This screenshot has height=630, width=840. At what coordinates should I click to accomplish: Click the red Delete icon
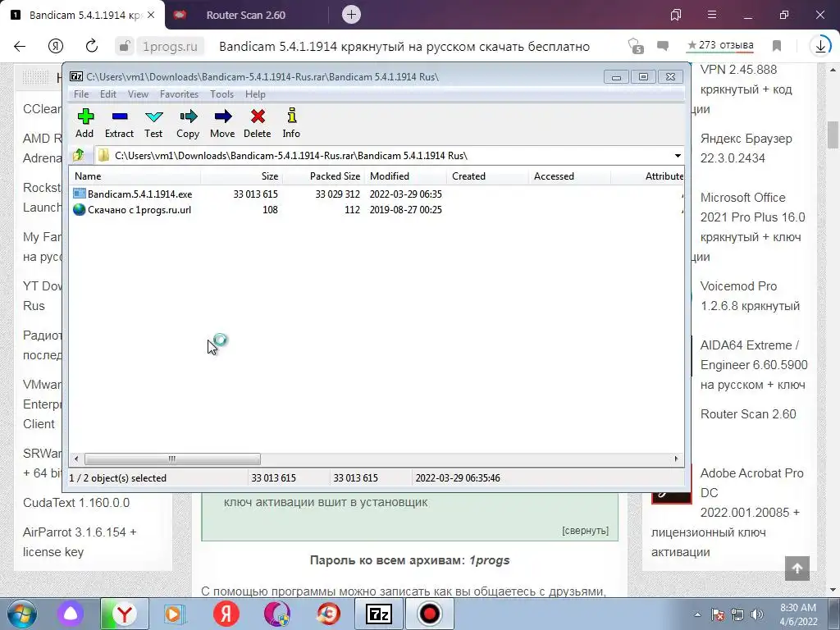257,123
